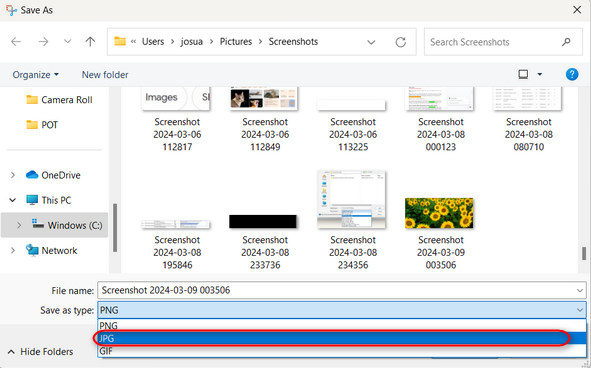
Task: Select Screenshot 2024-03-08 000123 file
Action: pos(441,119)
